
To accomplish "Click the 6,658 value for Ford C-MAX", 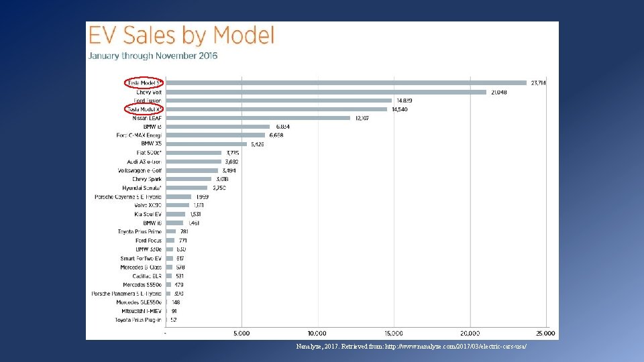I will coord(276,135).
